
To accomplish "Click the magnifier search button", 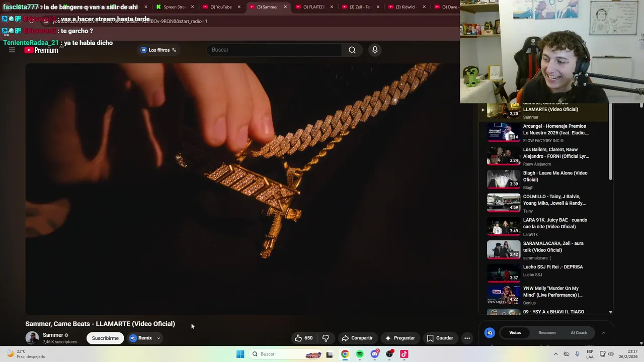I will [x=352, y=50].
